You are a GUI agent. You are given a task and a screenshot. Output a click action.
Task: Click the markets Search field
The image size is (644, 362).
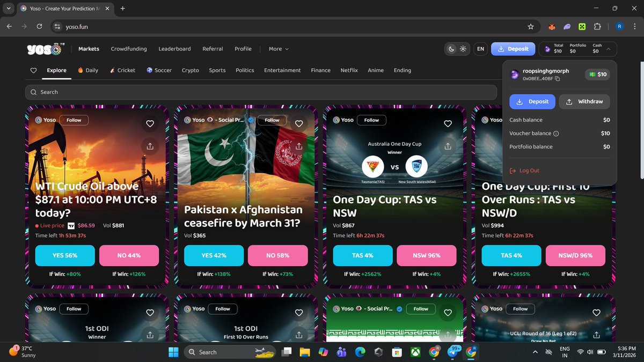[x=261, y=92]
